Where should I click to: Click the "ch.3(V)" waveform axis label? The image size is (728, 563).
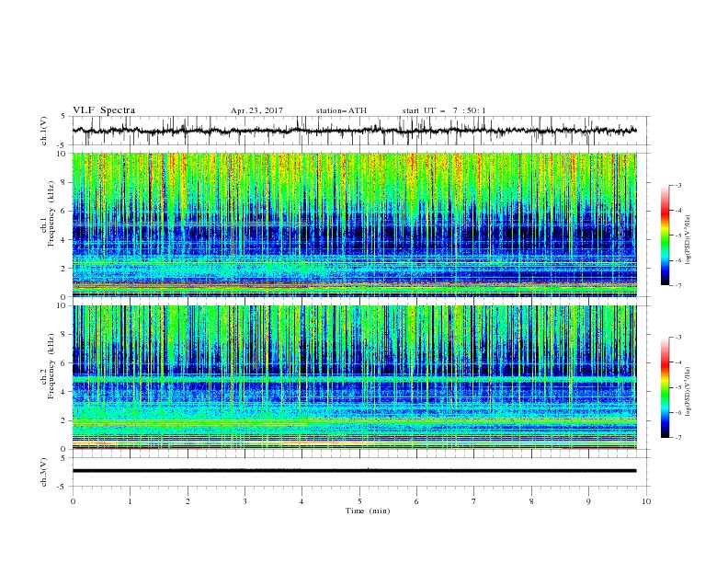[44, 472]
